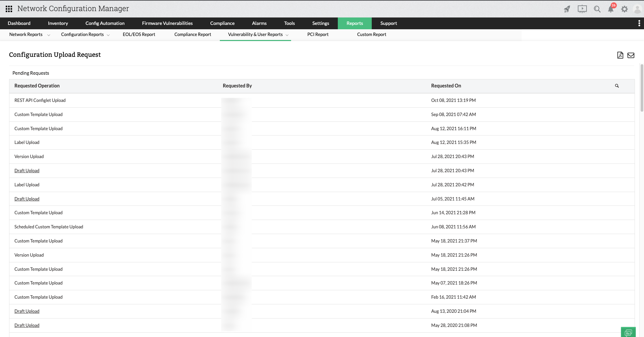Click the date Oct 08, 2021 13:19 PM
The width and height of the screenshot is (644, 337).
click(453, 100)
